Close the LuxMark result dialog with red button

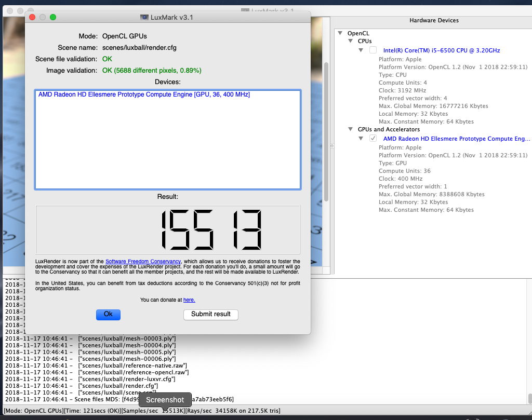pyautogui.click(x=32, y=17)
